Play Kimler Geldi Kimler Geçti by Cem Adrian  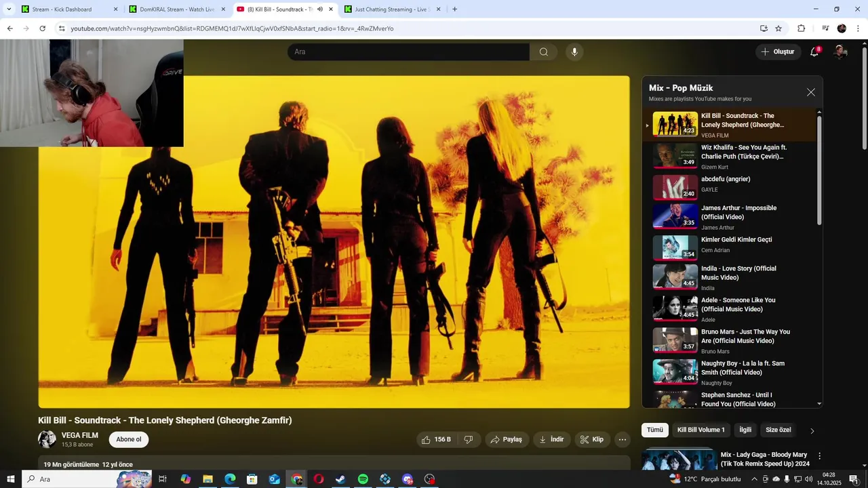pyautogui.click(x=731, y=248)
